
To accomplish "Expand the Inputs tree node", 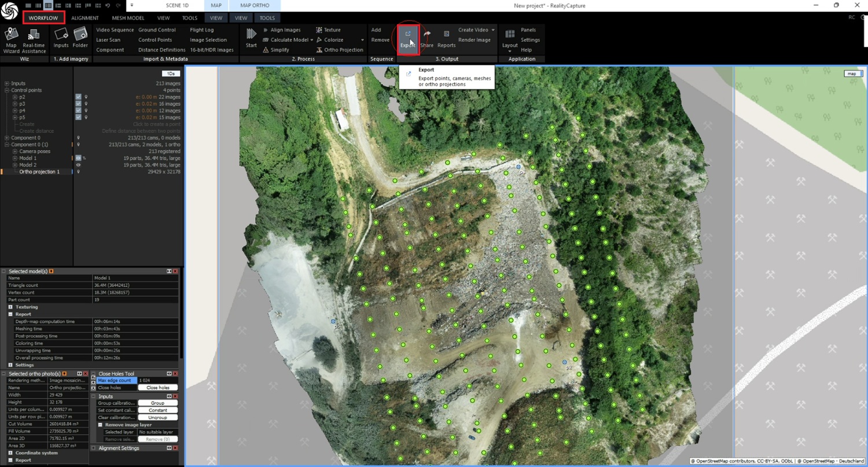I will pyautogui.click(x=7, y=83).
